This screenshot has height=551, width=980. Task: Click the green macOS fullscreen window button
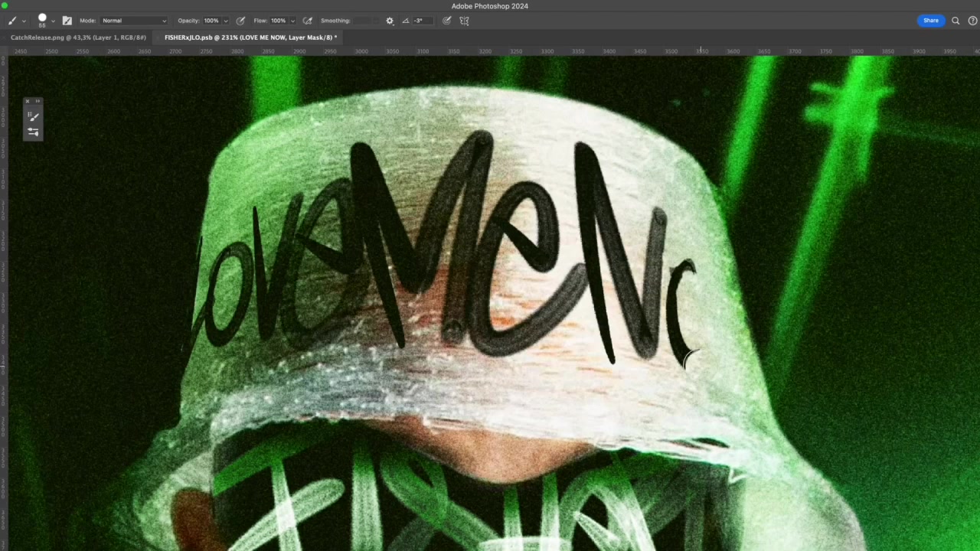tap(5, 5)
